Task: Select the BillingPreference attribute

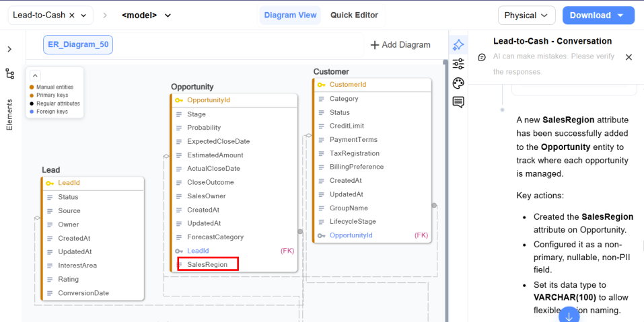Action: [357, 167]
